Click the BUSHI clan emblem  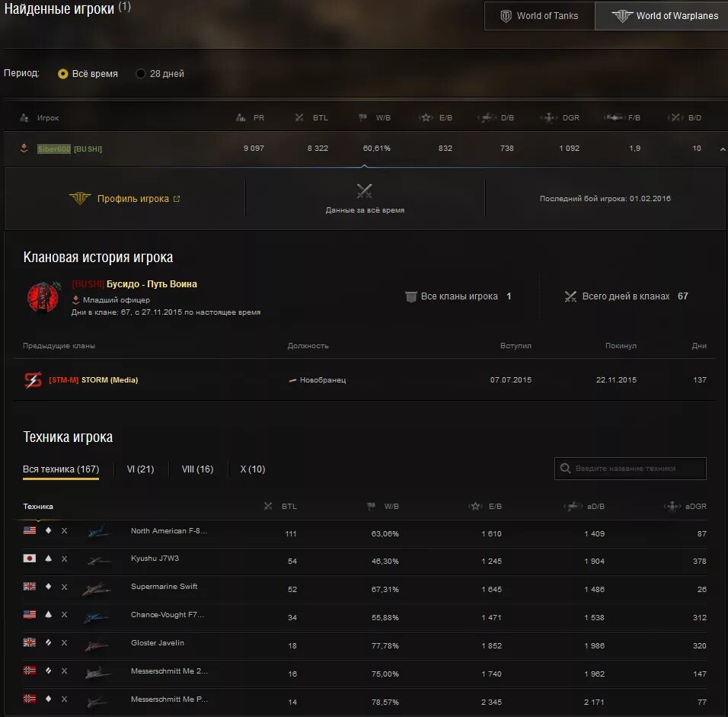43,297
